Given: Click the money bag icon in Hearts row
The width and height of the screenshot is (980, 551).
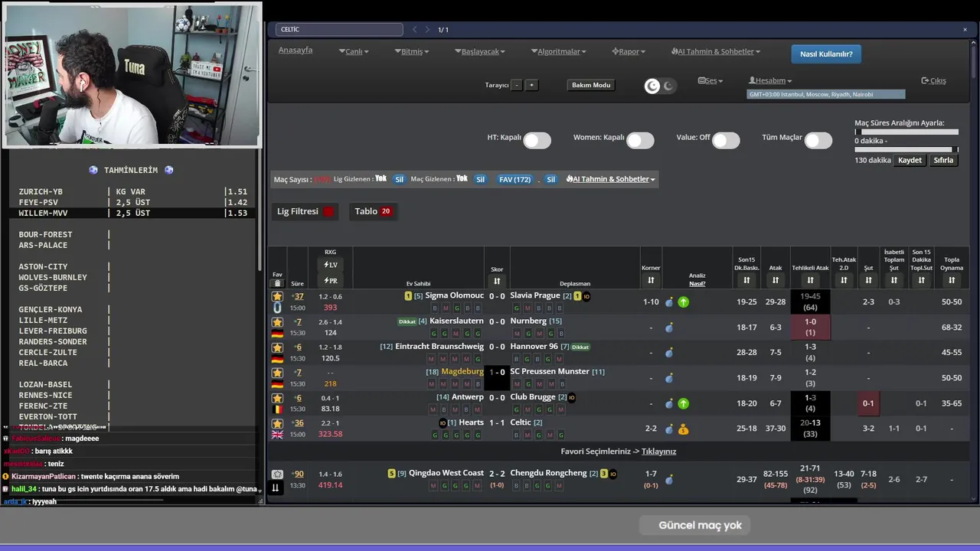Looking at the screenshot, I should click(x=683, y=429).
